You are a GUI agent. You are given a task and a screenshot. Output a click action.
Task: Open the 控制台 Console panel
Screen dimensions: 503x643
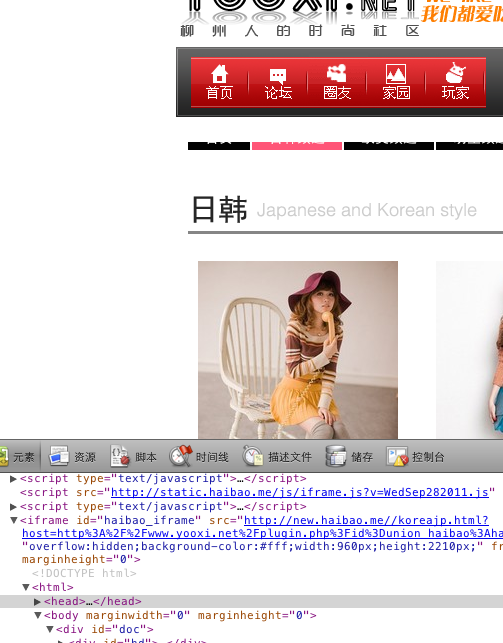click(x=416, y=456)
